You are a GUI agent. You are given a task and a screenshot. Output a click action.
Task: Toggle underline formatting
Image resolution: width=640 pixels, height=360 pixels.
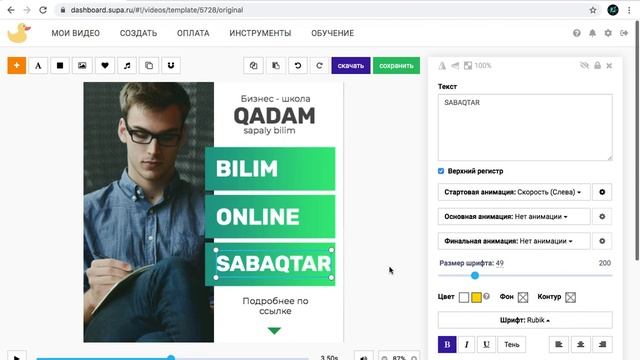[486, 344]
